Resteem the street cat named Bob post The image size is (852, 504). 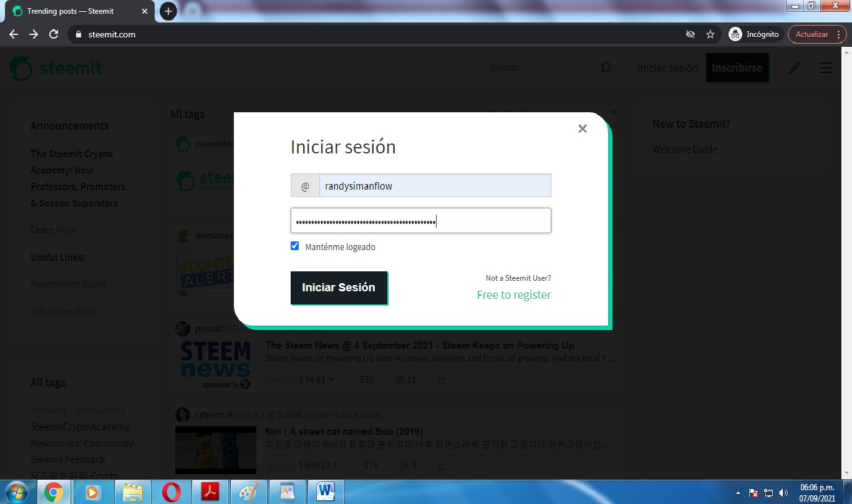point(442,465)
